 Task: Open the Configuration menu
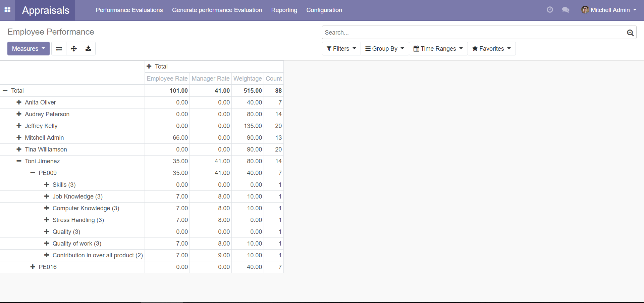click(324, 10)
